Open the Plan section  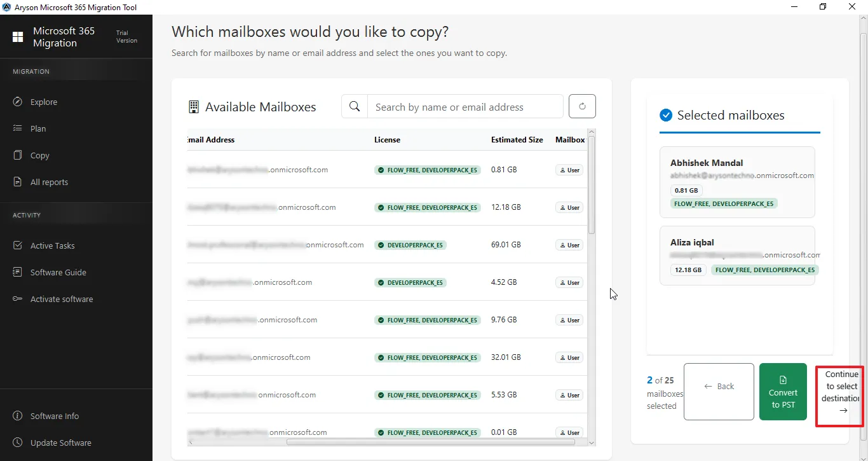pos(38,128)
